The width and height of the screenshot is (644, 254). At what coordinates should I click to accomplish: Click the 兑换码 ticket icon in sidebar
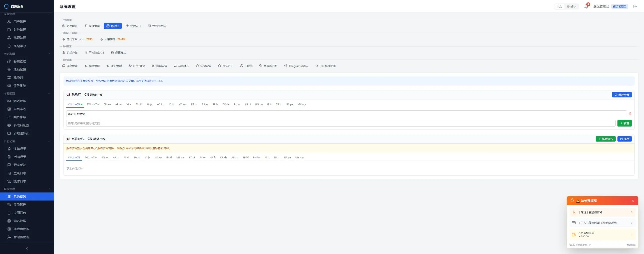[9, 77]
